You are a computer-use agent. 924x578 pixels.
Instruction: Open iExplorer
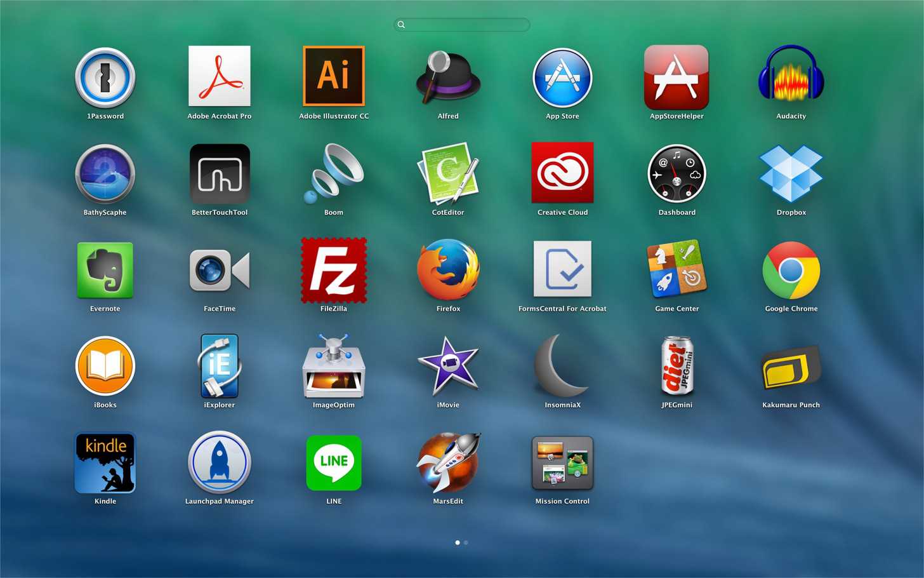pyautogui.click(x=220, y=366)
